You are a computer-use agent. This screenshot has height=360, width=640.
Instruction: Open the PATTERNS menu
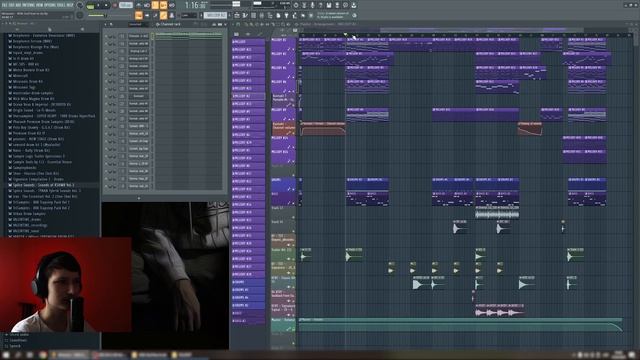(x=29, y=5)
